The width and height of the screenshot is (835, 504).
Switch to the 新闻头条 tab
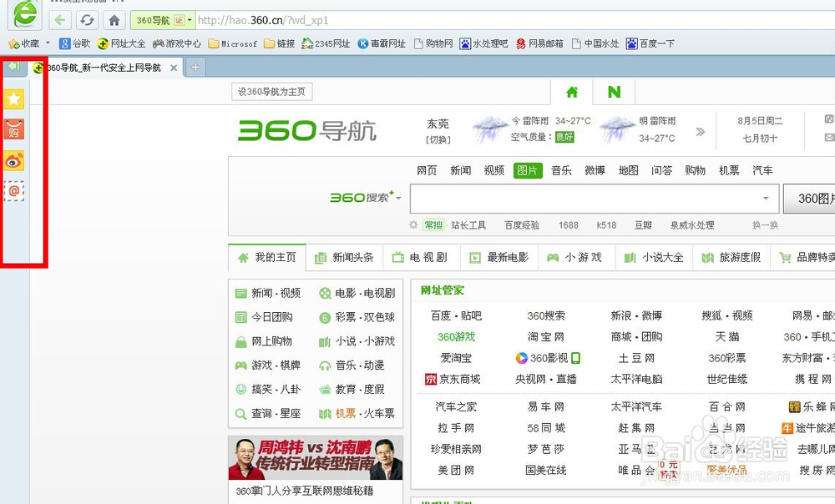[x=344, y=258]
